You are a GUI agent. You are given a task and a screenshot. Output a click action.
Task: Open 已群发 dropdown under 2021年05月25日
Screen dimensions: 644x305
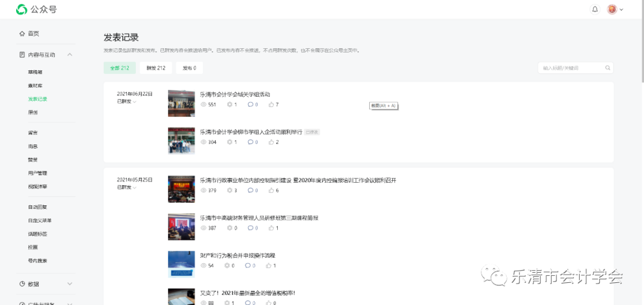[x=126, y=187]
